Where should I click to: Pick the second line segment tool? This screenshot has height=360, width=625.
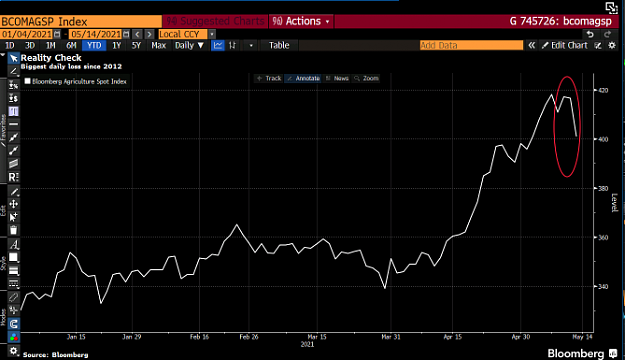pos(14,151)
